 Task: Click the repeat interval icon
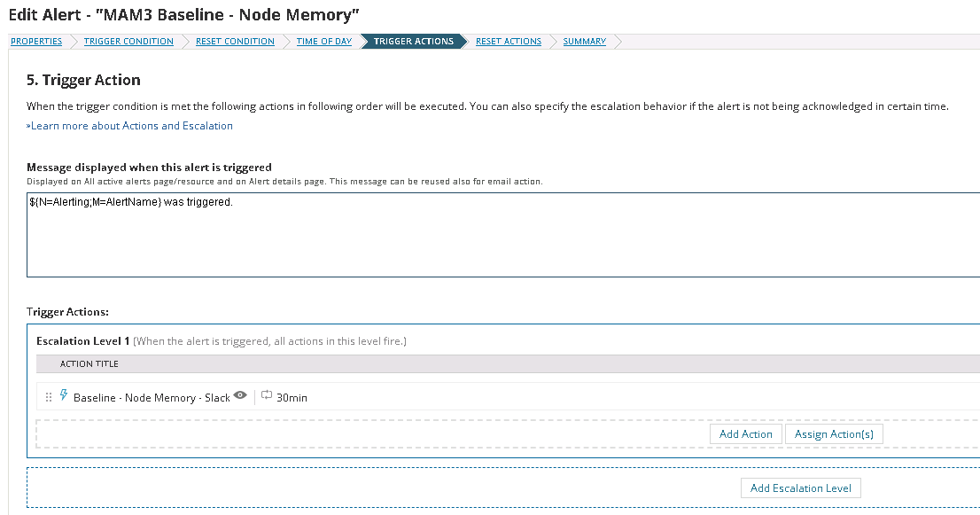click(x=267, y=395)
